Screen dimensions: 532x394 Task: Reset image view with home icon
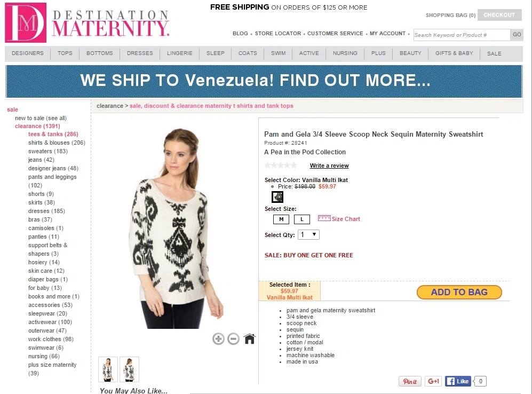click(x=249, y=338)
